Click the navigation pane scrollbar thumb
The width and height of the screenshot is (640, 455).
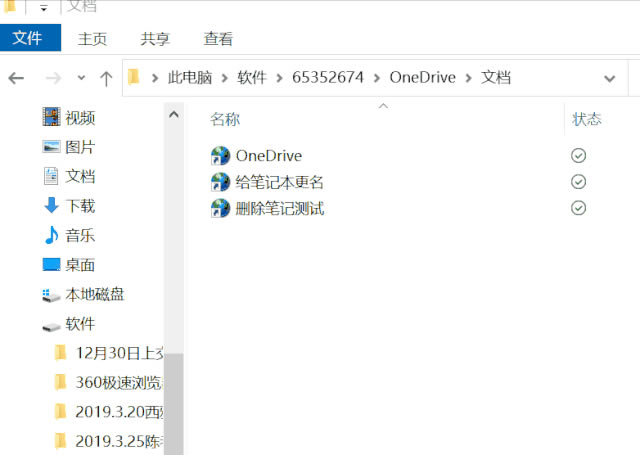click(174, 404)
